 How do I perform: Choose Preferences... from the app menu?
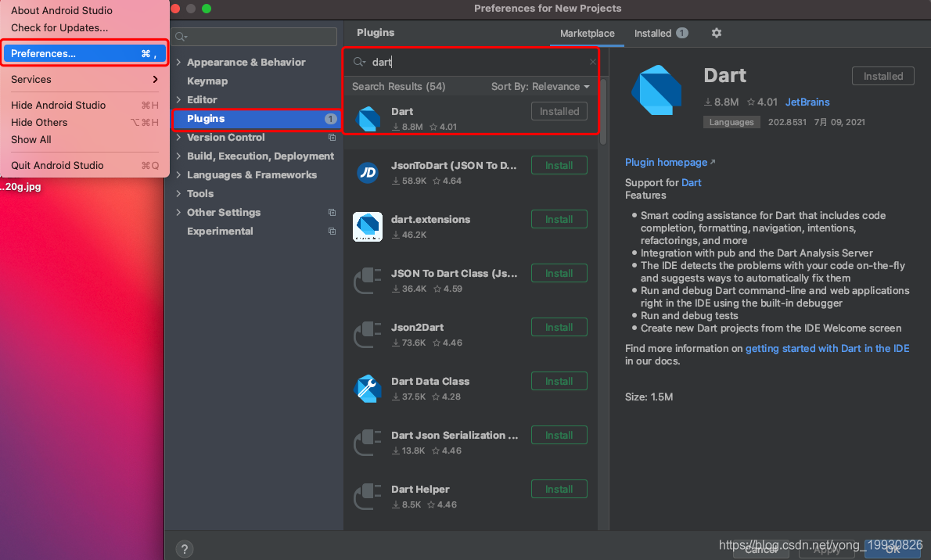[x=84, y=53]
